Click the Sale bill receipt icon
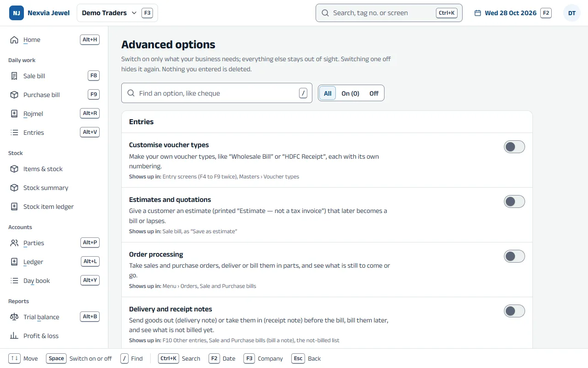The height and width of the screenshot is (368, 588). point(14,76)
